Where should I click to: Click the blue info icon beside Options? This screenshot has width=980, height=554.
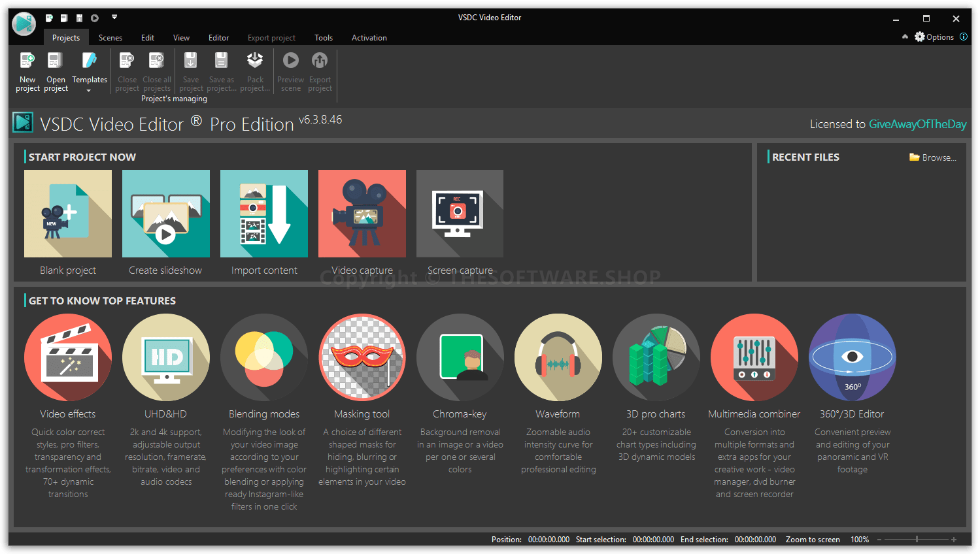pyautogui.click(x=964, y=37)
